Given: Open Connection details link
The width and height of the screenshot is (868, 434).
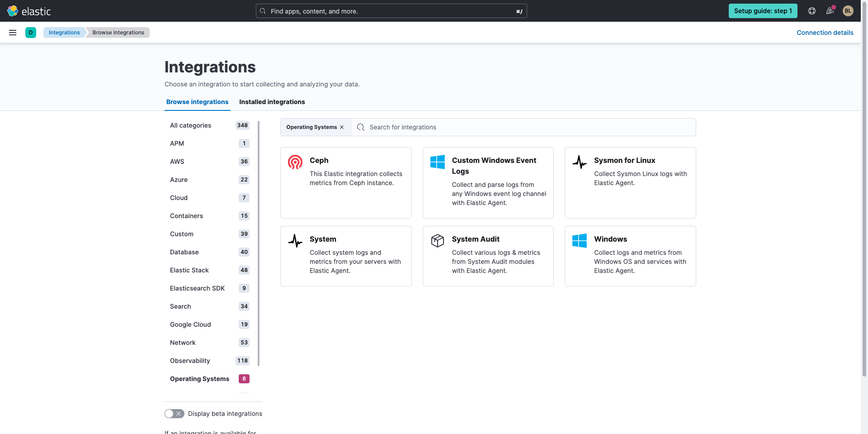Looking at the screenshot, I should point(825,33).
